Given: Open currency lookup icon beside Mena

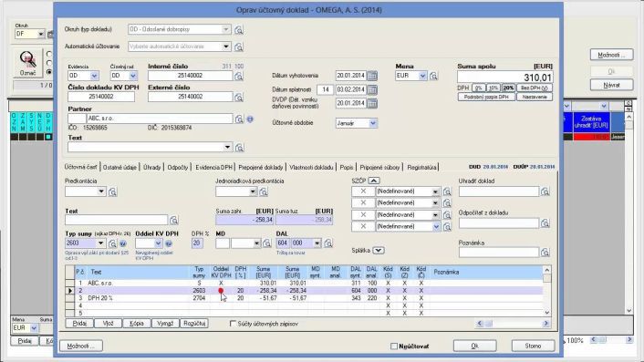Looking at the screenshot, I should coord(433,76).
